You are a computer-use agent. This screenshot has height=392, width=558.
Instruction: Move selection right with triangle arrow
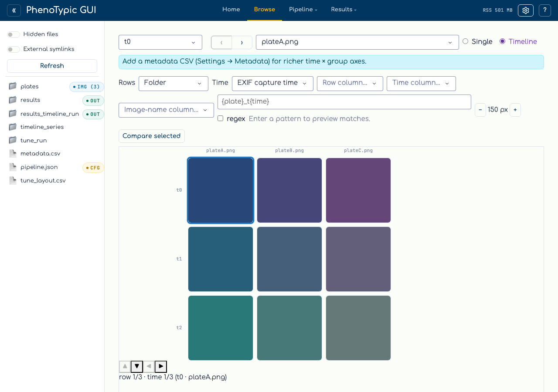coord(161,366)
